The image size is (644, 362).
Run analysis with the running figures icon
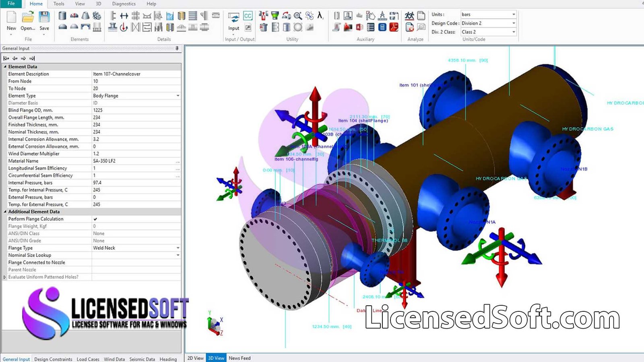tap(409, 16)
